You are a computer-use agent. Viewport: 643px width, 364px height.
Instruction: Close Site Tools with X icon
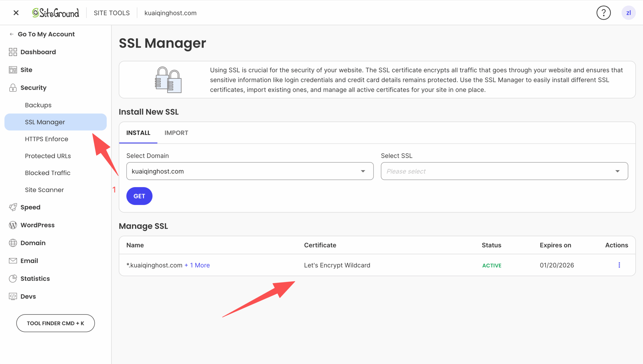point(16,13)
